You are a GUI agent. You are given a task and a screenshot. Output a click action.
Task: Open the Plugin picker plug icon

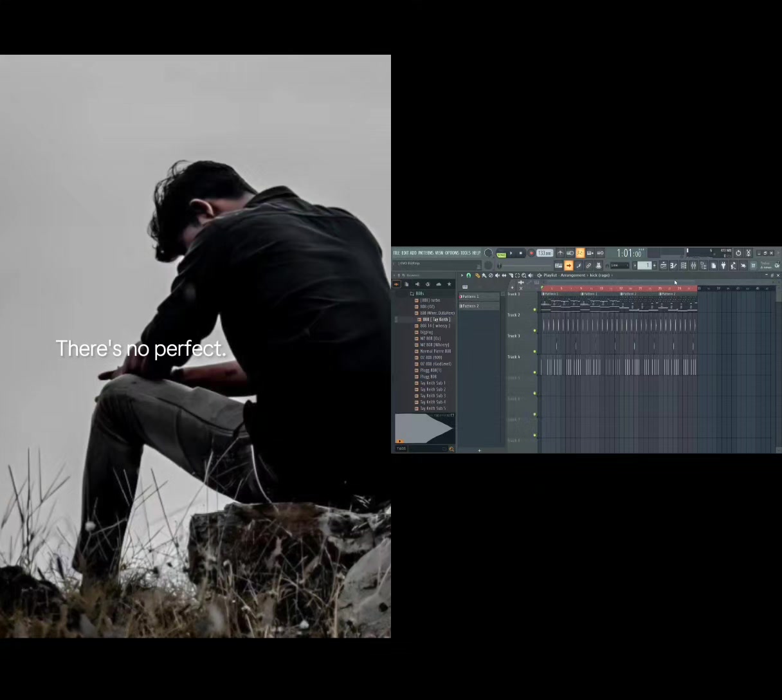(723, 266)
